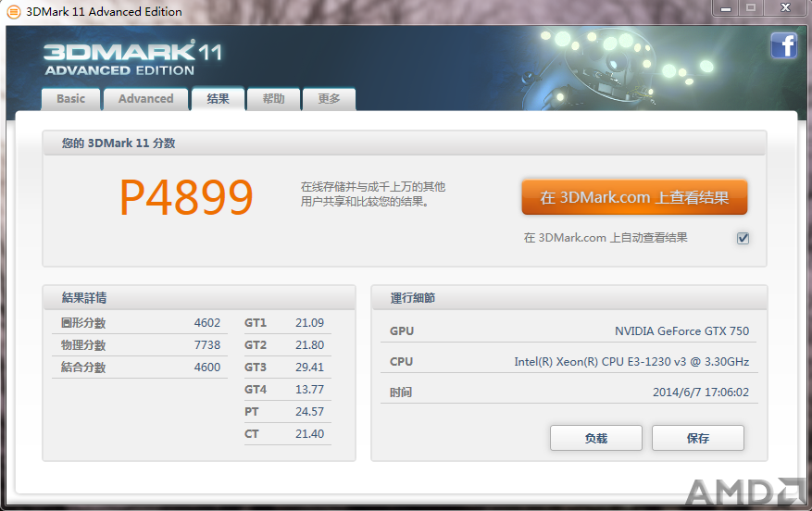Select the 结果 tab
Screen dimensions: 812x511
tap(218, 98)
